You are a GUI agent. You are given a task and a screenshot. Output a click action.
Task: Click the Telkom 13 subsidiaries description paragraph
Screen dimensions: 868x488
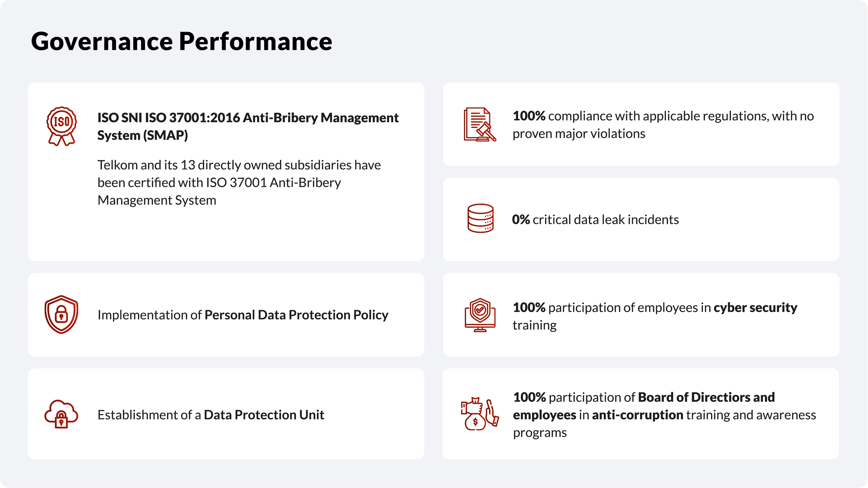(x=239, y=182)
